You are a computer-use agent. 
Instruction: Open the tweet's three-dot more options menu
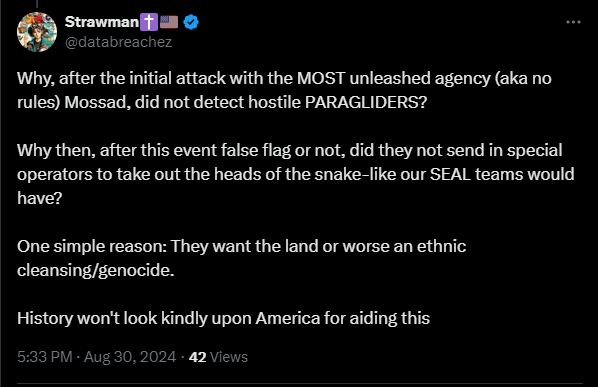point(573,22)
